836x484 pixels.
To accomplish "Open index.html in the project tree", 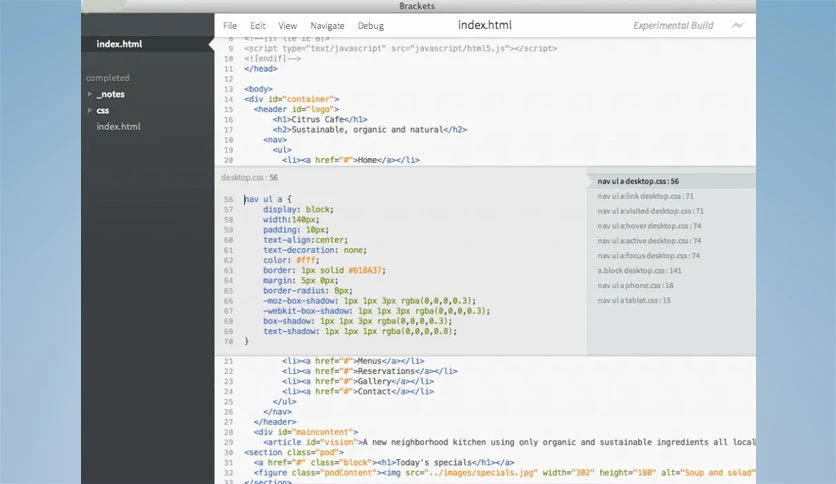I will (x=118, y=126).
